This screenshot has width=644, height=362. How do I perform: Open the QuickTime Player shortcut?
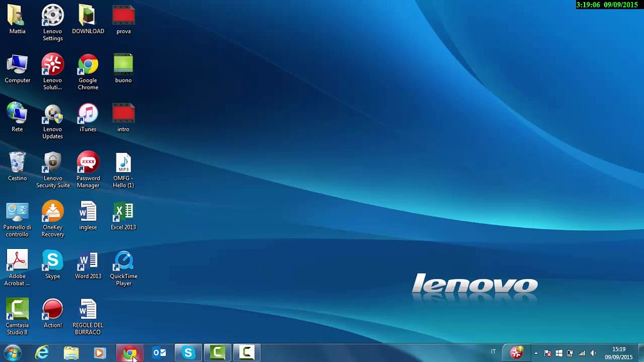(x=123, y=268)
